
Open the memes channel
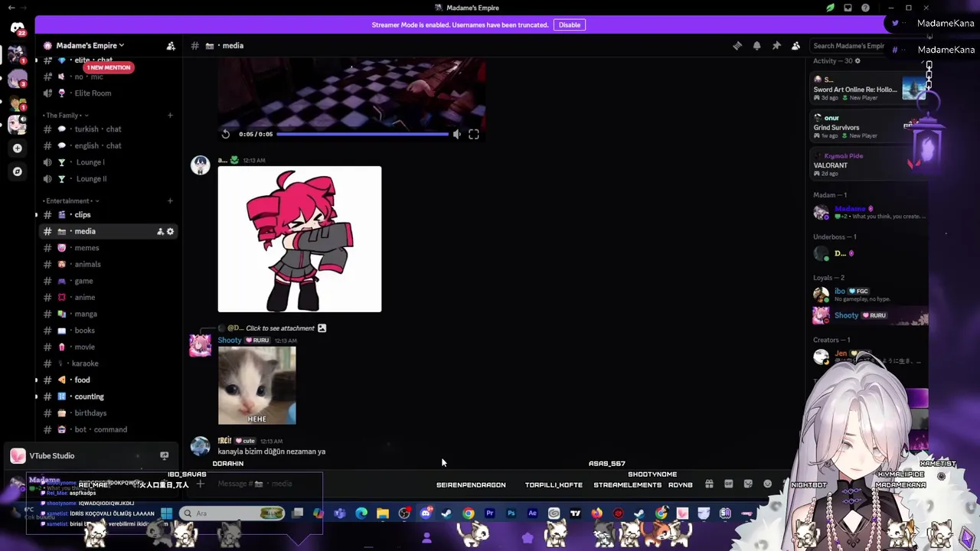tap(108, 248)
